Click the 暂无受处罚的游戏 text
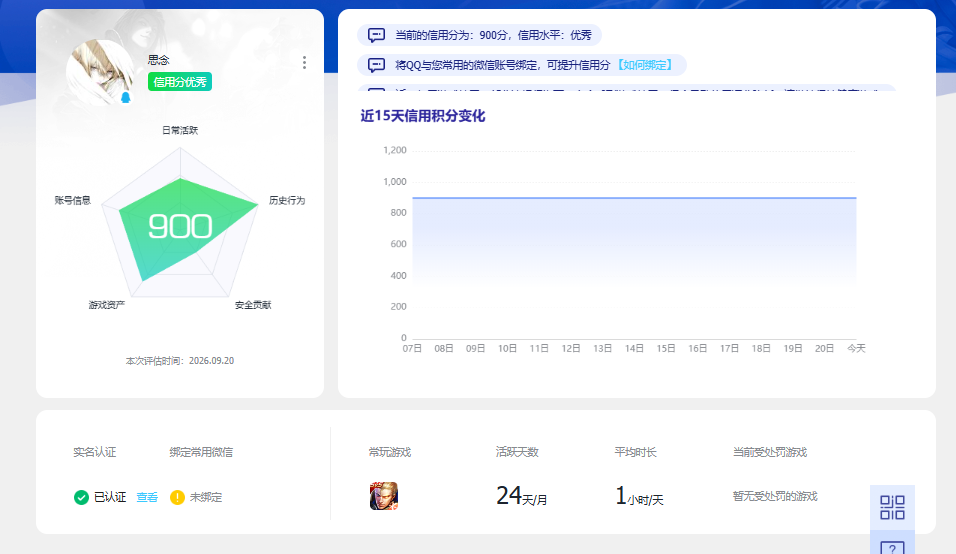This screenshot has height=554, width=956. point(775,496)
